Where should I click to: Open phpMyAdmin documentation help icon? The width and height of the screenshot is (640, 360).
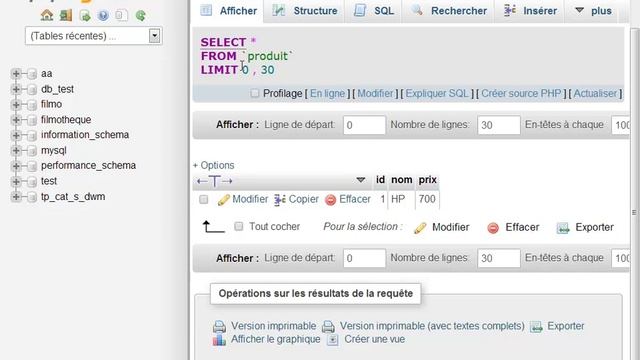(103, 16)
